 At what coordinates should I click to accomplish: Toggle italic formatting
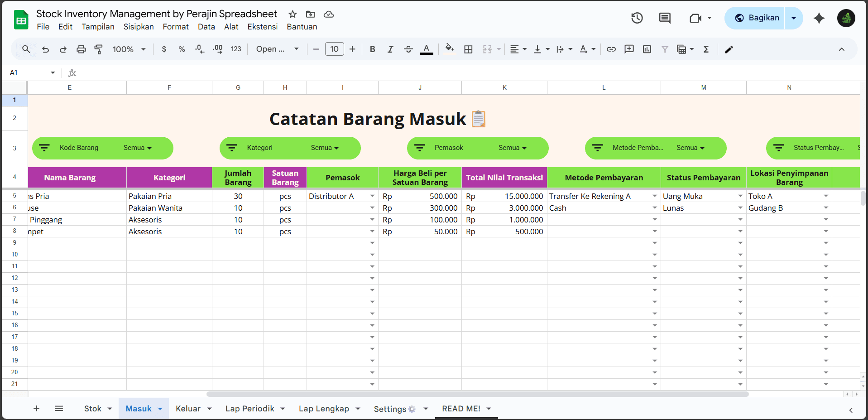[x=390, y=49]
